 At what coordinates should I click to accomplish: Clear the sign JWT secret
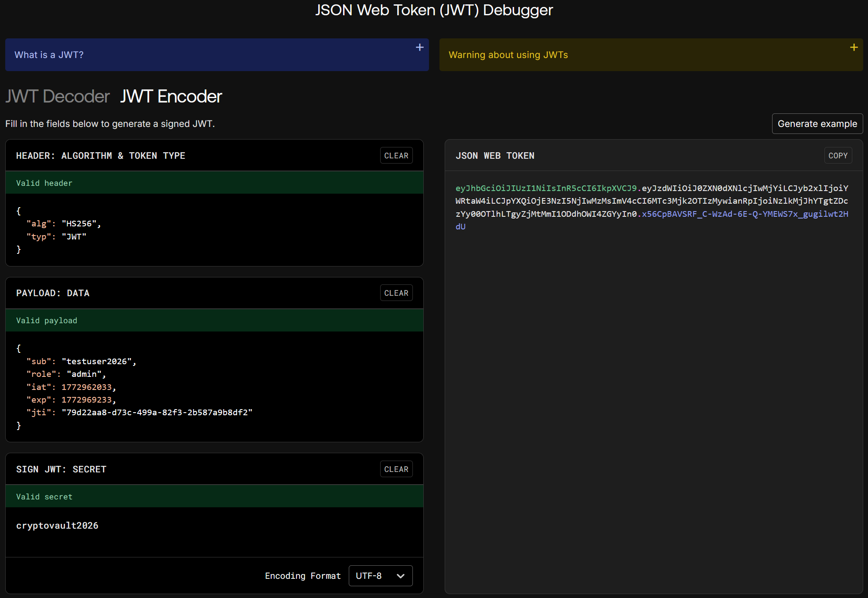[396, 469]
